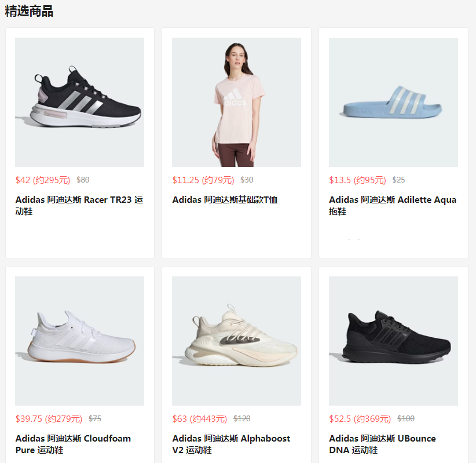476x463 pixels.
Task: Select the $52.5 (约369元) sale price
Action: point(360,418)
